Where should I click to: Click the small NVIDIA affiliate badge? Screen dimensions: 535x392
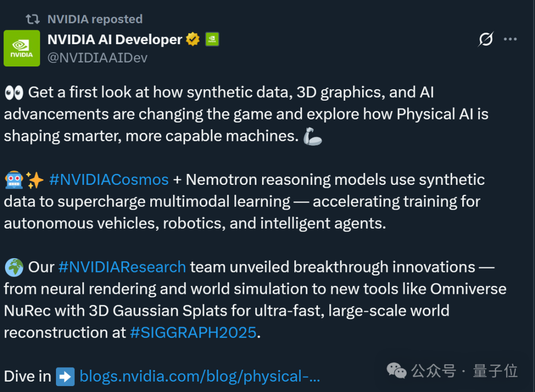(x=212, y=39)
